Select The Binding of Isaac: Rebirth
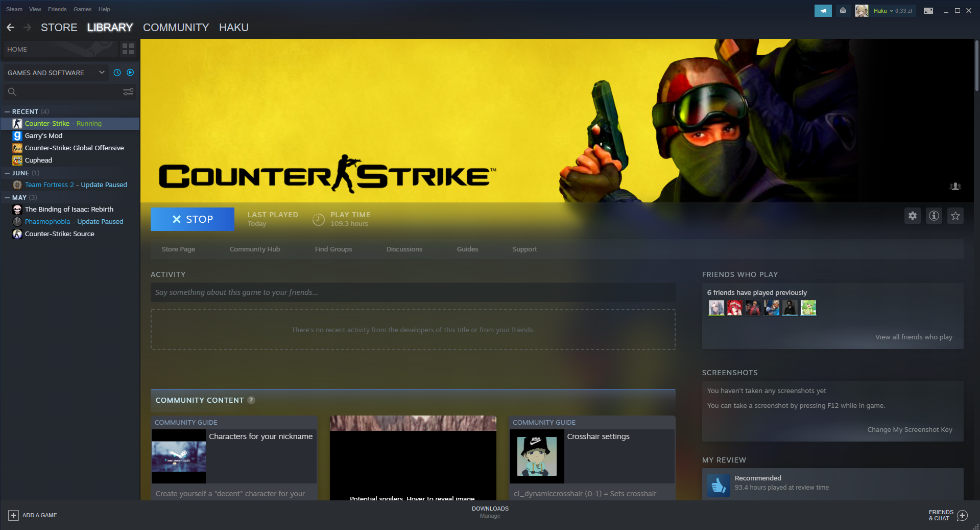 coord(70,210)
